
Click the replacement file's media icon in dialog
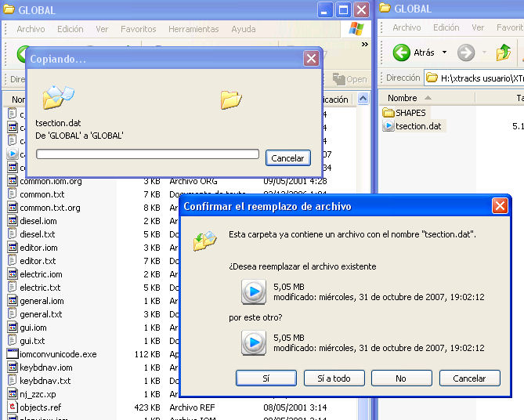click(x=253, y=342)
